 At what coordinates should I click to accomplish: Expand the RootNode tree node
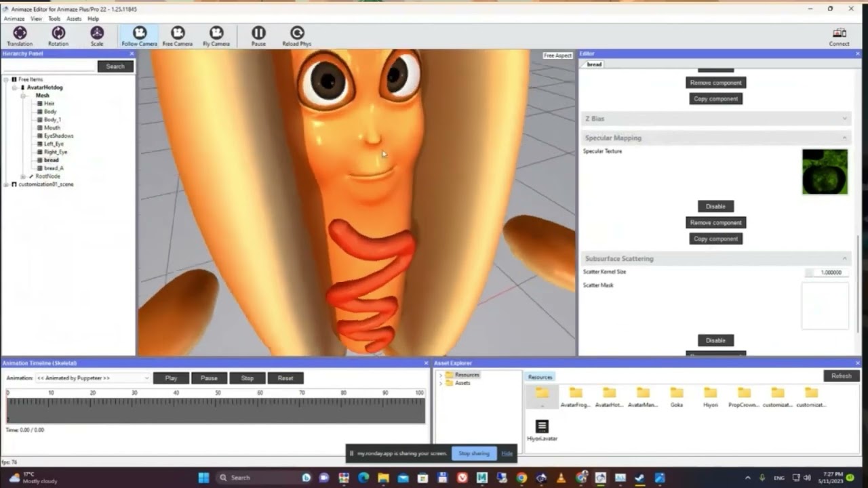22,176
